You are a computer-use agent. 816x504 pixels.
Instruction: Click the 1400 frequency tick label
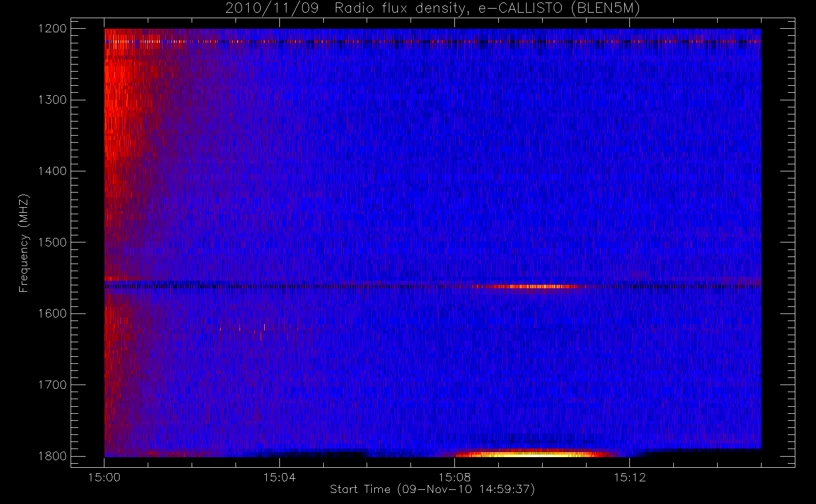[x=52, y=171]
